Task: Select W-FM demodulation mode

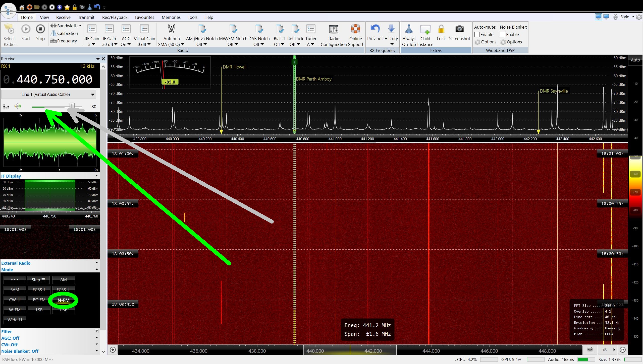Action: pyautogui.click(x=15, y=310)
